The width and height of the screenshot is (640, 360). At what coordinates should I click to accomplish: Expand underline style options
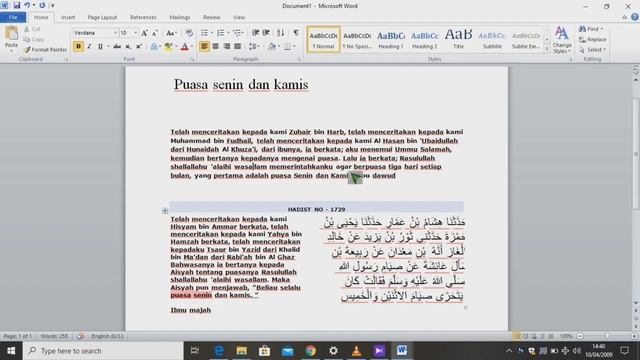pyautogui.click(x=108, y=47)
